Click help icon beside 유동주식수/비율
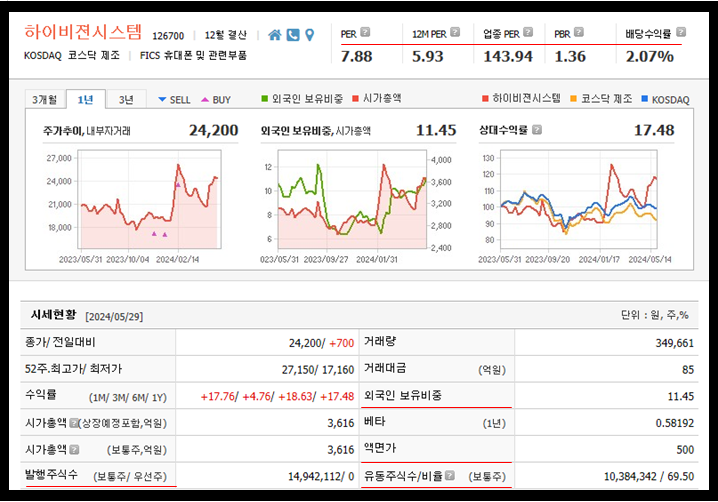 click(x=450, y=476)
